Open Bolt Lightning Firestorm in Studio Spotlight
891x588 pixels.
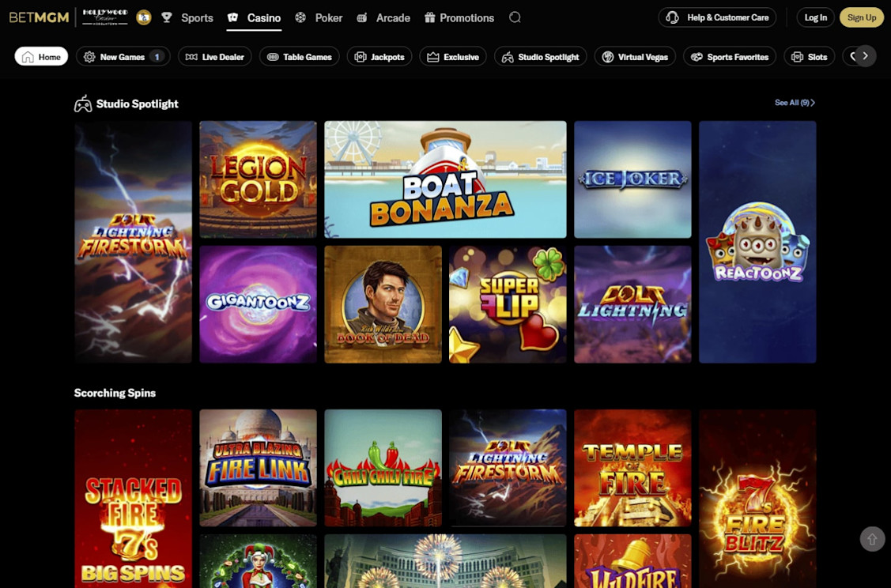click(x=133, y=242)
